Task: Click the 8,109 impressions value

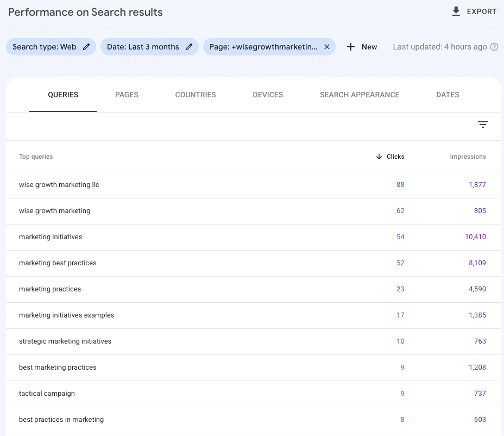Action: click(x=477, y=263)
